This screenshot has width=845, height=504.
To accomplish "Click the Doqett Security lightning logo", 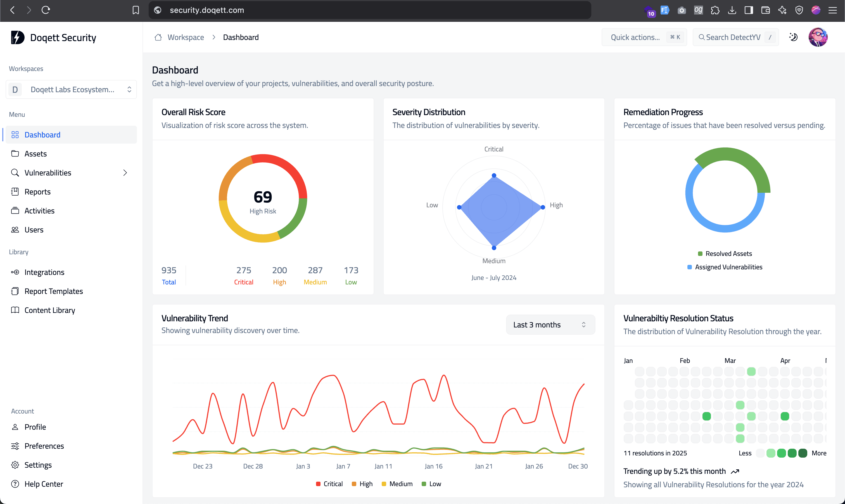I will (17, 37).
